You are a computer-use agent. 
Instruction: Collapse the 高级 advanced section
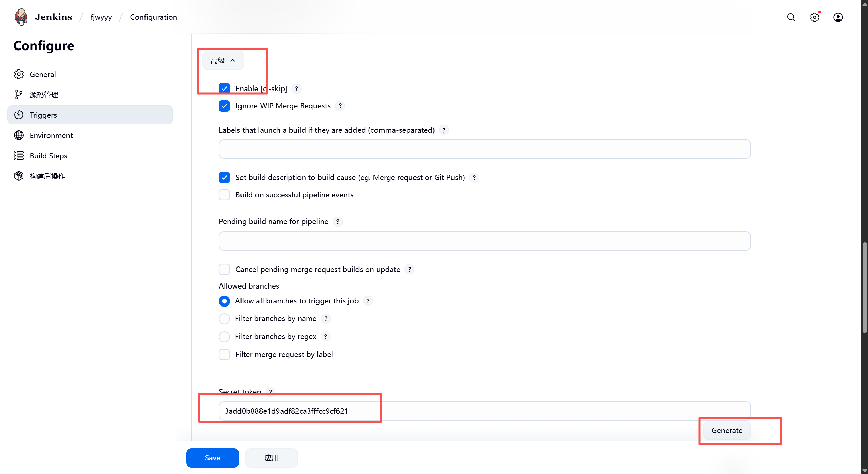pyautogui.click(x=223, y=60)
